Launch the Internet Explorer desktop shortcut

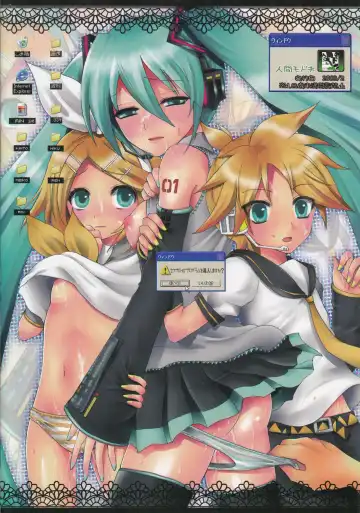pyautogui.click(x=22, y=82)
